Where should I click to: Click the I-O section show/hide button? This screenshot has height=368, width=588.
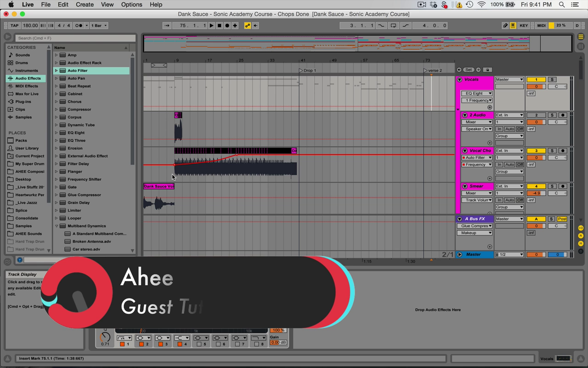coord(581,228)
